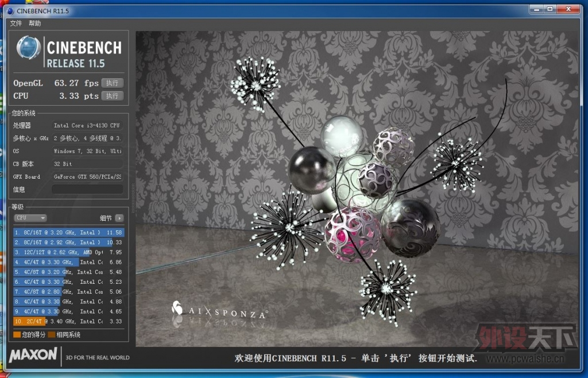
Task: Click the 信息 input field
Action: pos(87,190)
